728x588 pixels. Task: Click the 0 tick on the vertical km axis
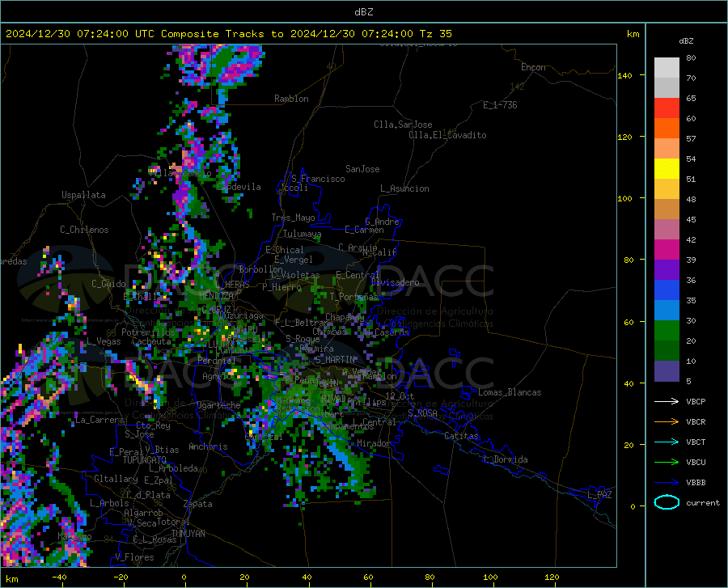coord(633,506)
